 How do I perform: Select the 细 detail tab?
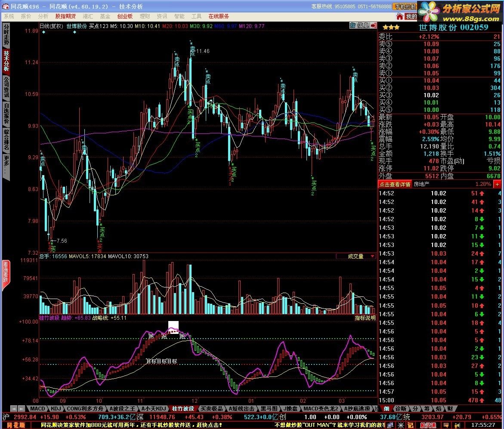click(387, 408)
